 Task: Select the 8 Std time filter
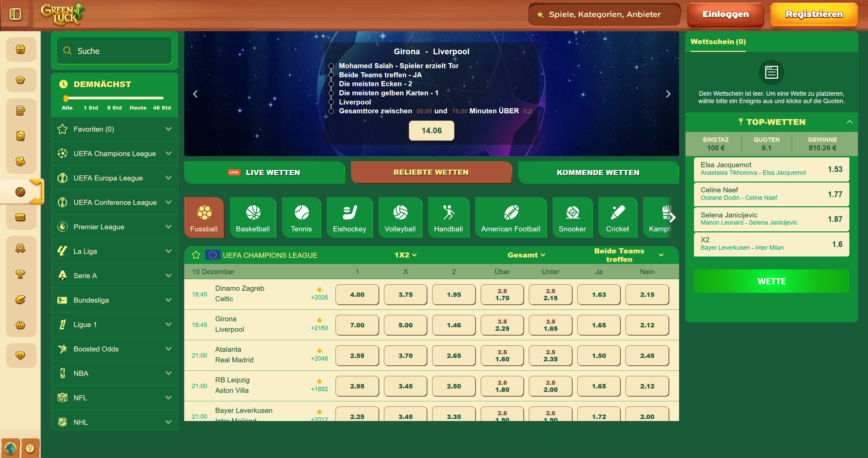114,108
